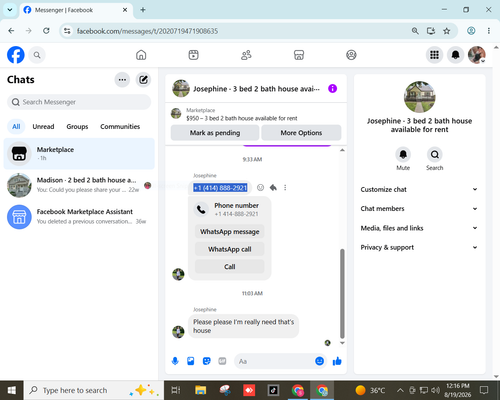Reload the page with browser refresh icon
This screenshot has height=400, width=500.
46,31
